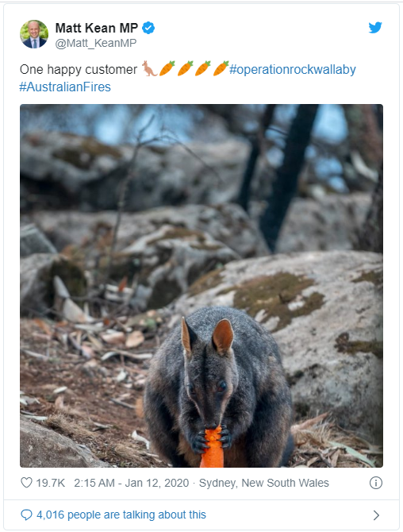Expand conversation with right chevron arrow

click(376, 515)
